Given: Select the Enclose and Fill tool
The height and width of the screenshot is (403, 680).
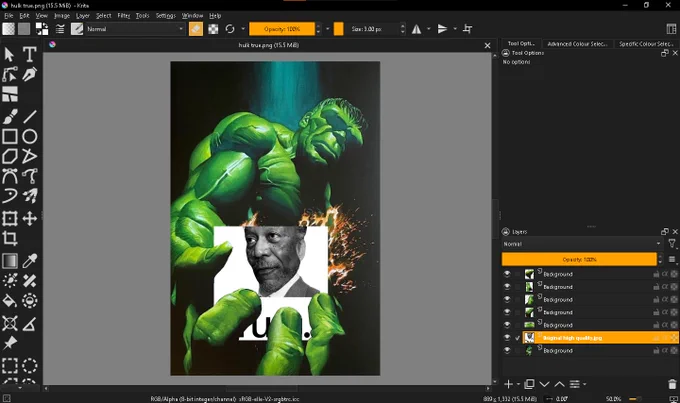Looking at the screenshot, I should coord(29,301).
